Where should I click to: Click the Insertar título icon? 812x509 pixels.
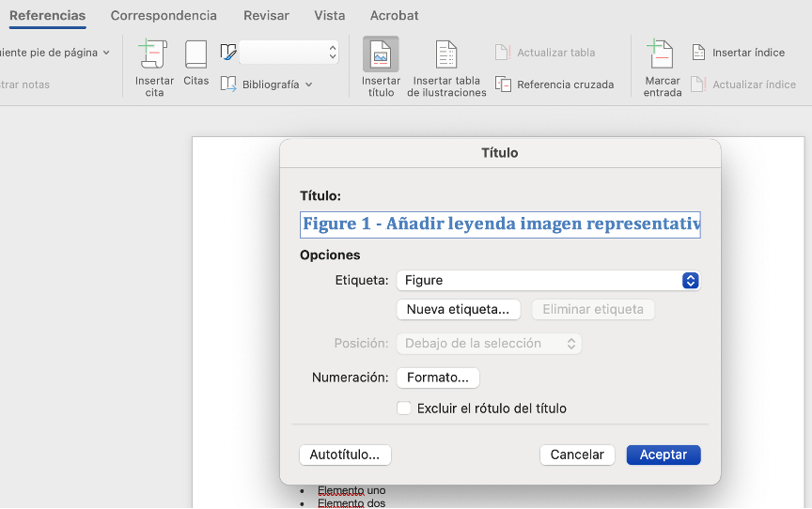coord(381,54)
